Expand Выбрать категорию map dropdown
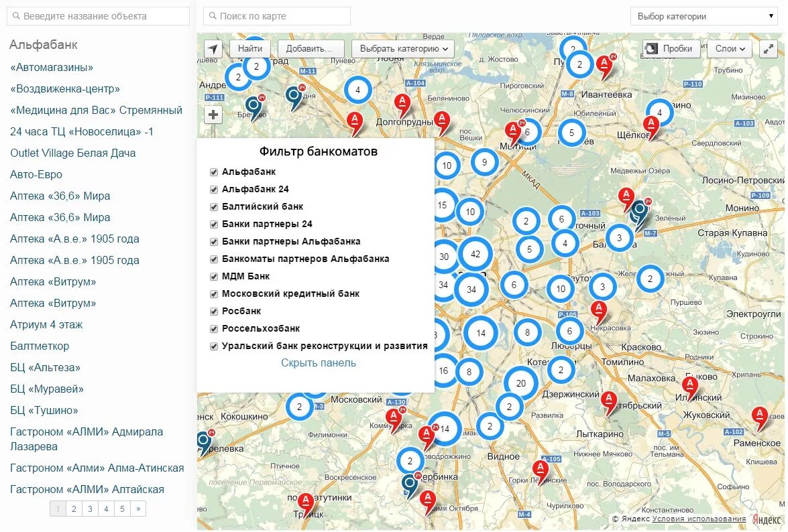 (403, 49)
